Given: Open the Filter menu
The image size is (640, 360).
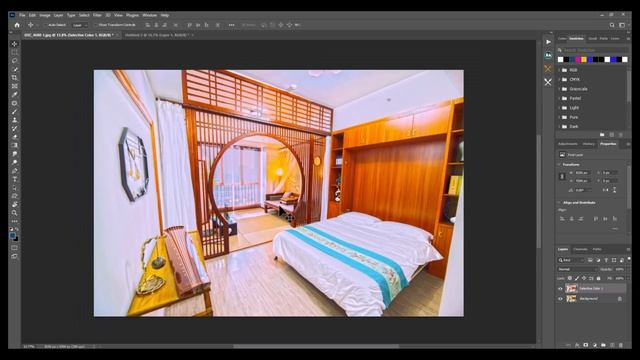Looking at the screenshot, I should click(x=97, y=15).
